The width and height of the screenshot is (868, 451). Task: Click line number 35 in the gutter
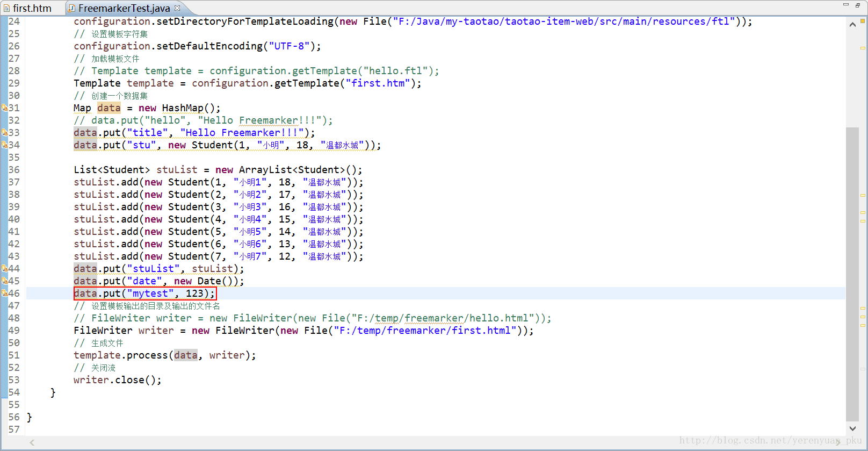pyautogui.click(x=14, y=158)
